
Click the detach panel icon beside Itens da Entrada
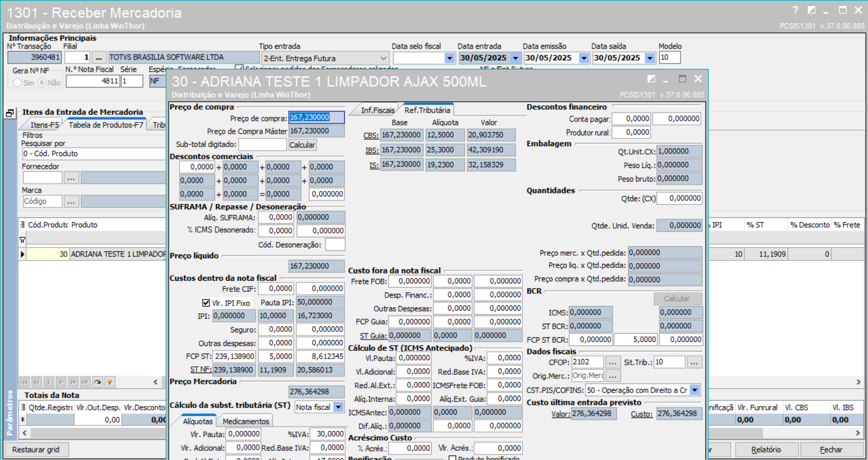click(10, 113)
